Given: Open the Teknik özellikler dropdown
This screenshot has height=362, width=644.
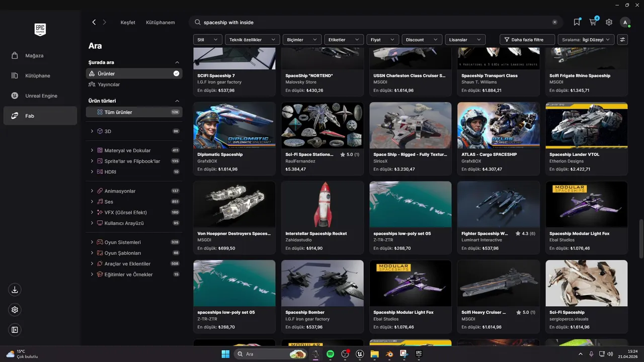Looking at the screenshot, I should 253,39.
